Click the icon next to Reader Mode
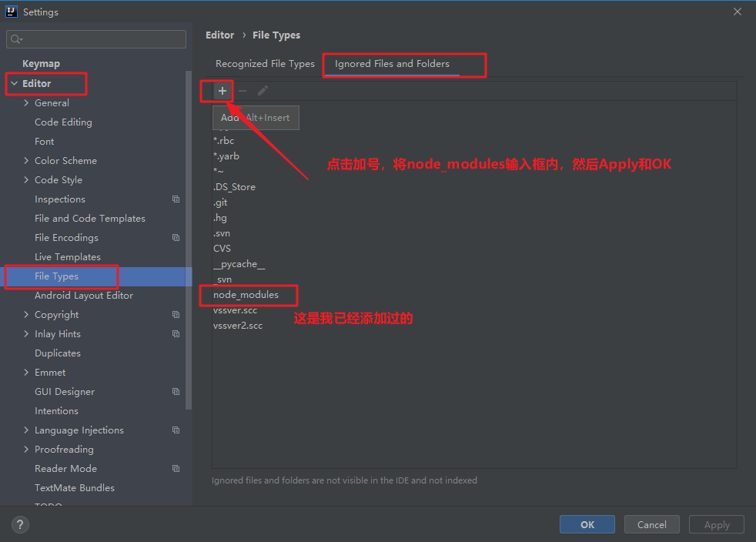The width and height of the screenshot is (756, 542). (176, 468)
